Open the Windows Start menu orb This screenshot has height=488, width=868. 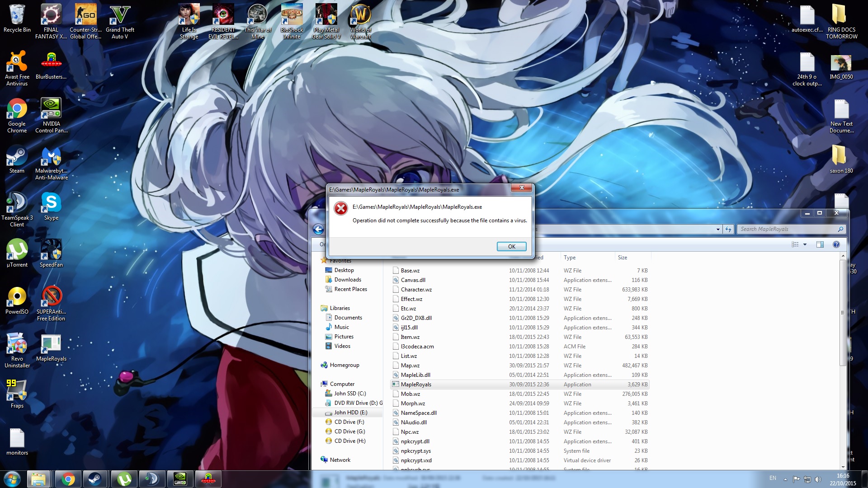pos(12,479)
